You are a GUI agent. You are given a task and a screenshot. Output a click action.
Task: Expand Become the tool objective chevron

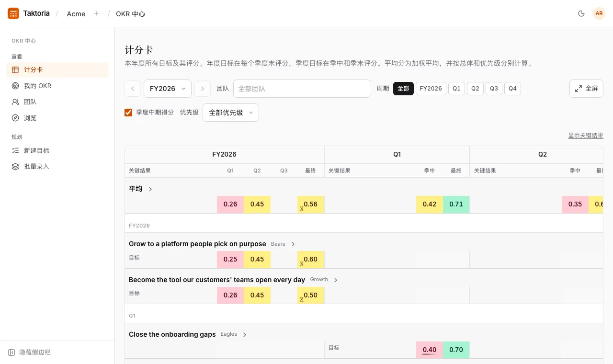pos(336,280)
